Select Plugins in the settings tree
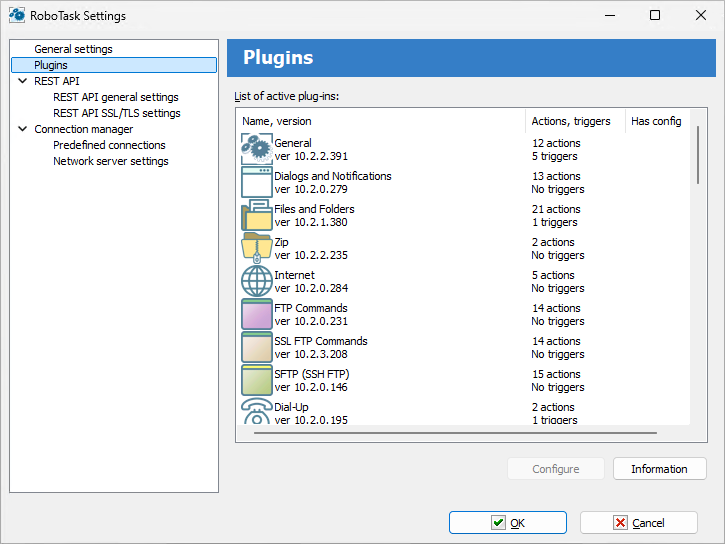Viewport: 725px width, 544px height. click(114, 65)
